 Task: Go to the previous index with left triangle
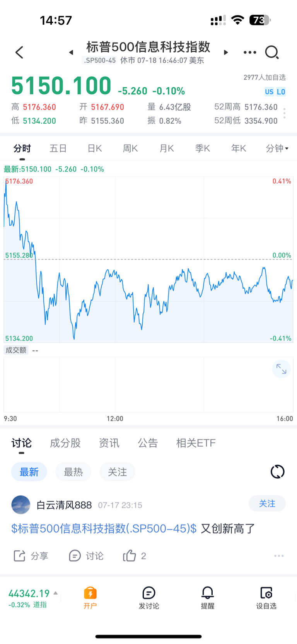[x=71, y=52]
